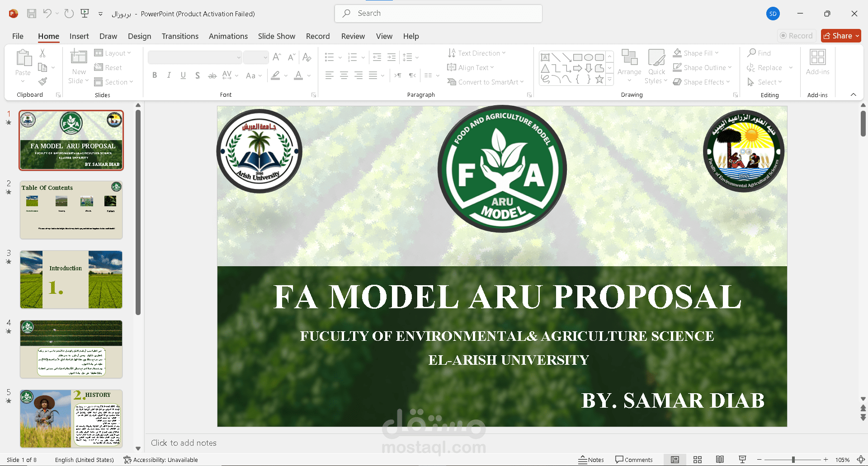The image size is (868, 466).
Task: Toggle Comments pane in status bar
Action: (x=634, y=460)
